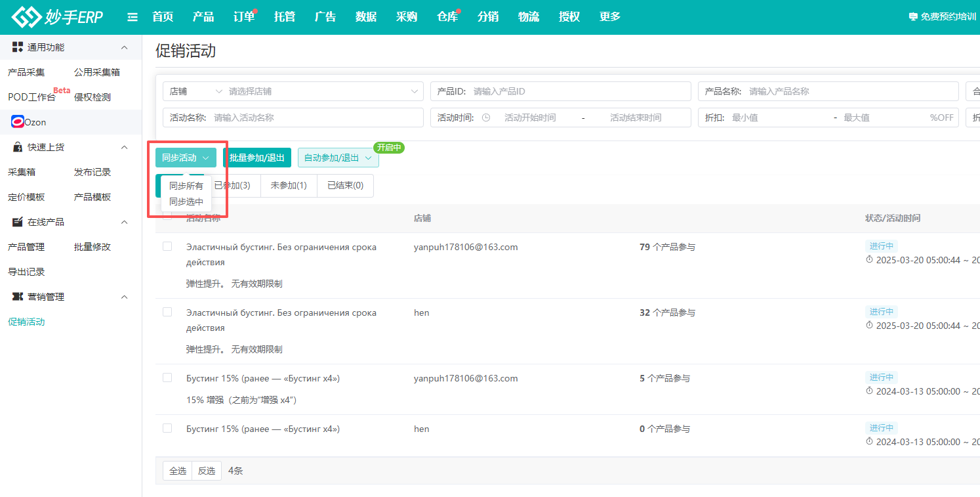
Task: Click the 批量参加/退出 button
Action: pyautogui.click(x=257, y=158)
